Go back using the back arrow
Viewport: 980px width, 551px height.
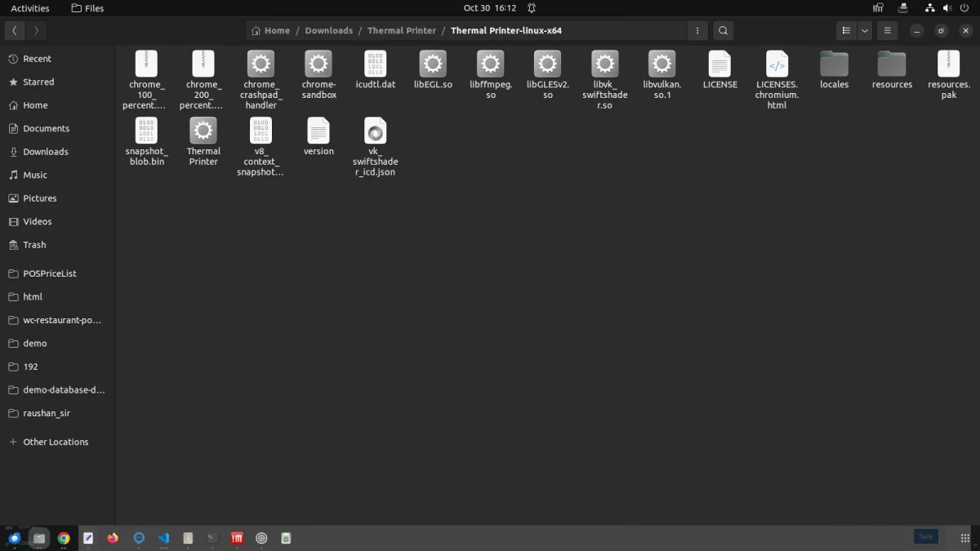tap(15, 30)
